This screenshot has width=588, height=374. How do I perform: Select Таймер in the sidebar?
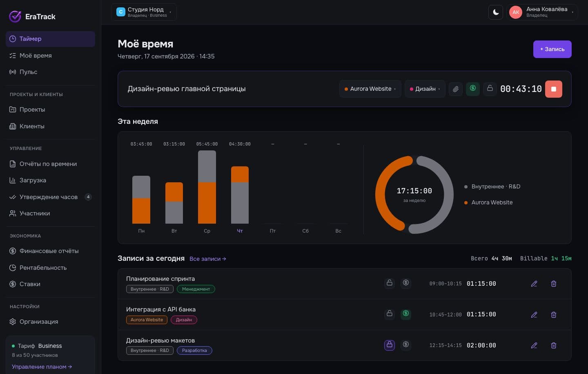(x=51, y=39)
